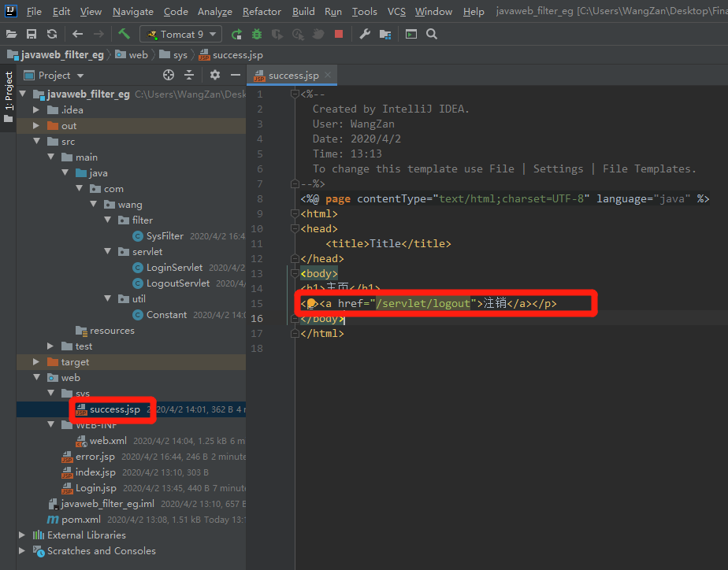
Task: Expand the target folder
Action: pyautogui.click(x=36, y=361)
